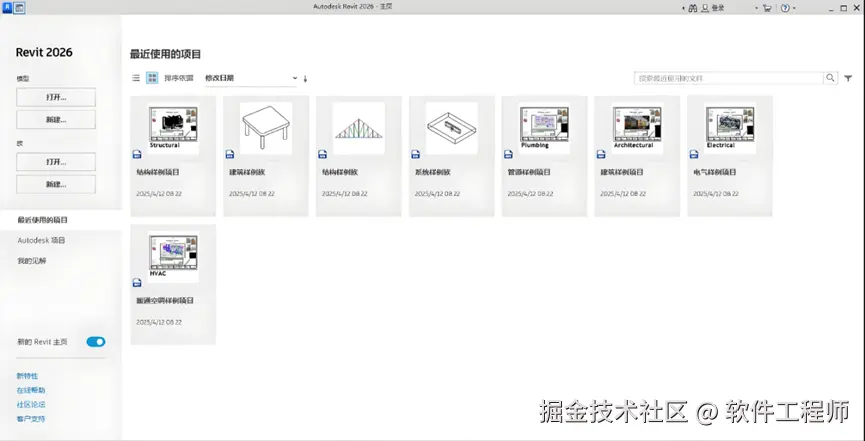Expand the small arrow left of binoculars
Screen dimensions: 865x441
tap(684, 8)
